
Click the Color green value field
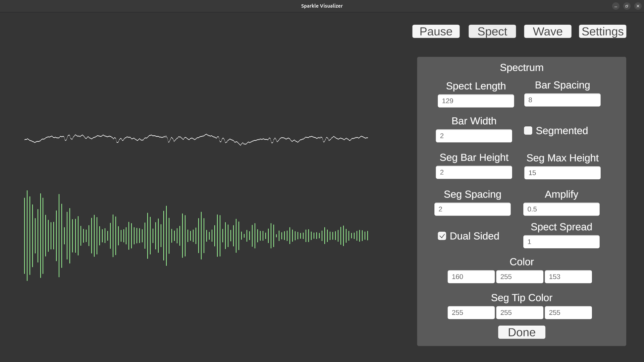(x=520, y=277)
